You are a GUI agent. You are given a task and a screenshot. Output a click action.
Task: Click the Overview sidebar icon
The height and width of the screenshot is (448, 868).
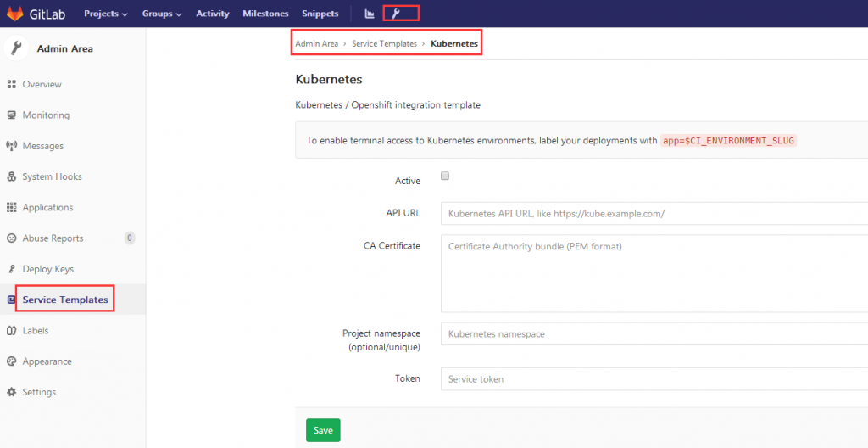tap(11, 84)
